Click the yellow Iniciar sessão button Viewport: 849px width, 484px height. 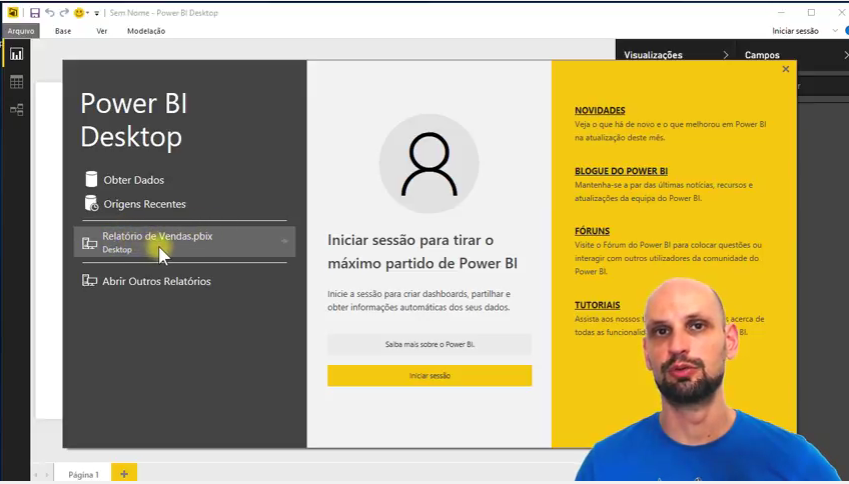point(429,376)
